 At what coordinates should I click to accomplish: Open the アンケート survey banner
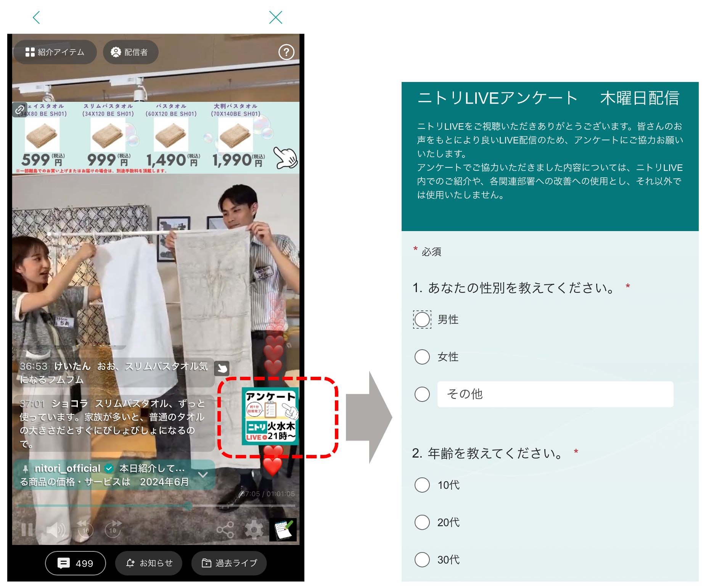click(270, 416)
